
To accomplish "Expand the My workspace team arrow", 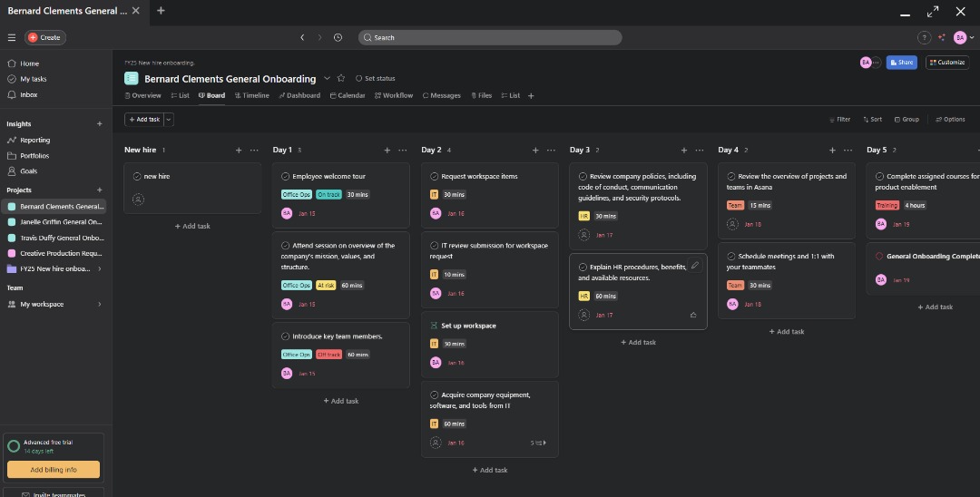I will (100, 304).
